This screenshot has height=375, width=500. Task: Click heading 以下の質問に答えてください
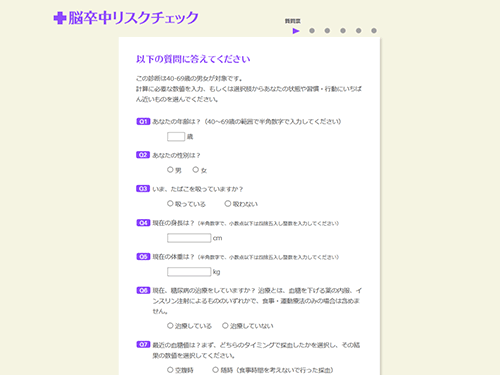(193, 59)
